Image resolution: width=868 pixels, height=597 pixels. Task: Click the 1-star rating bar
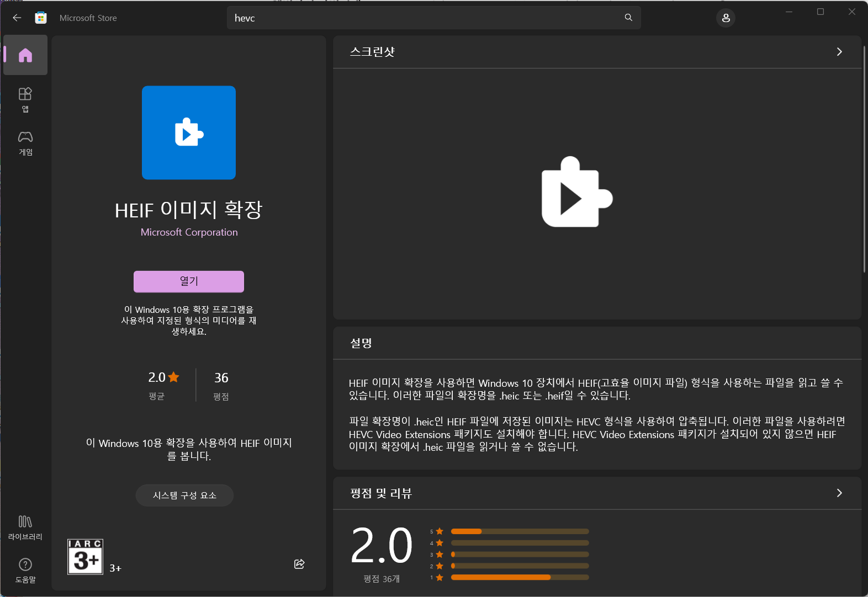point(520,578)
